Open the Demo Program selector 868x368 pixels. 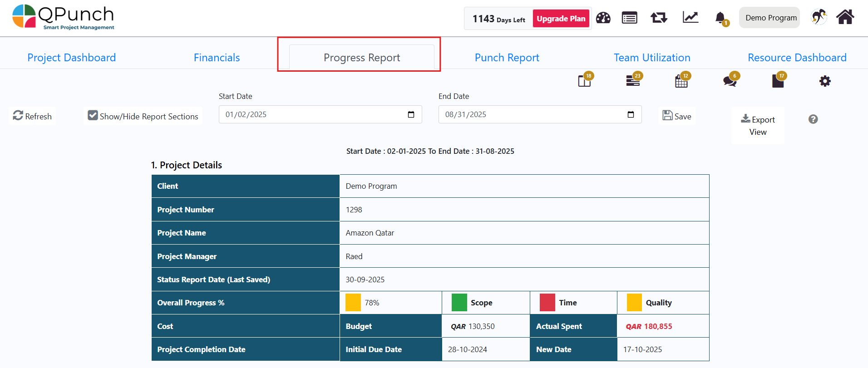coord(770,18)
